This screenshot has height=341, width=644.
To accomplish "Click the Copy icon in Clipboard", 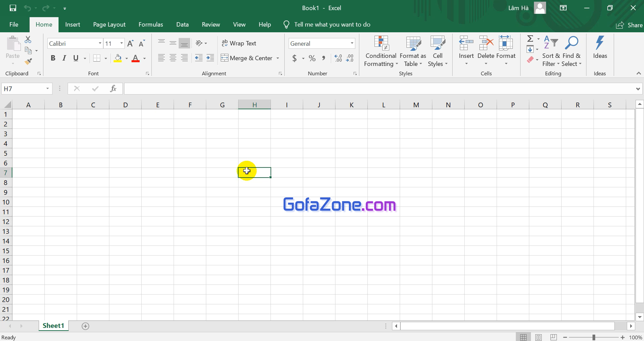I will (x=29, y=51).
